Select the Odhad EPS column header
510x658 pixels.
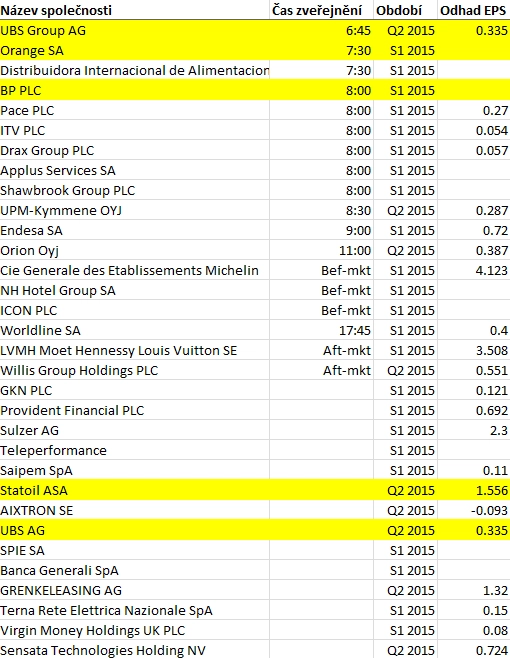click(473, 10)
